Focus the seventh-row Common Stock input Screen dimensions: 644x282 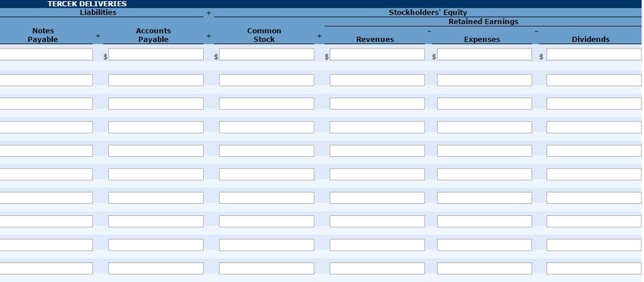coord(267,198)
